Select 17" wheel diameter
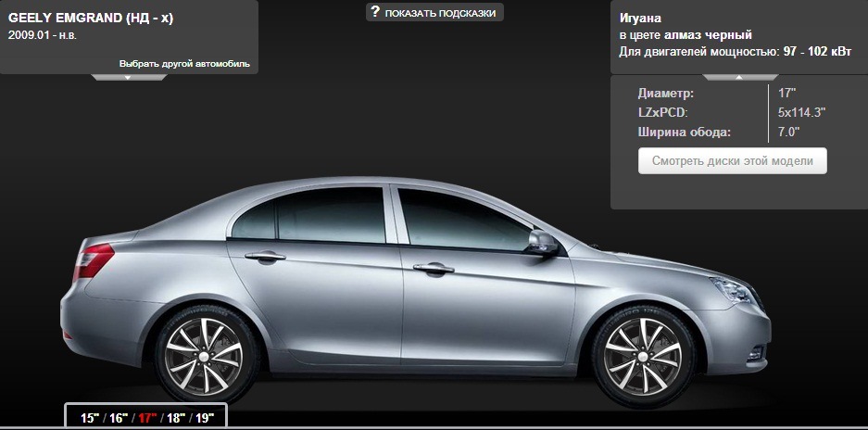The image size is (868, 430). tap(147, 418)
